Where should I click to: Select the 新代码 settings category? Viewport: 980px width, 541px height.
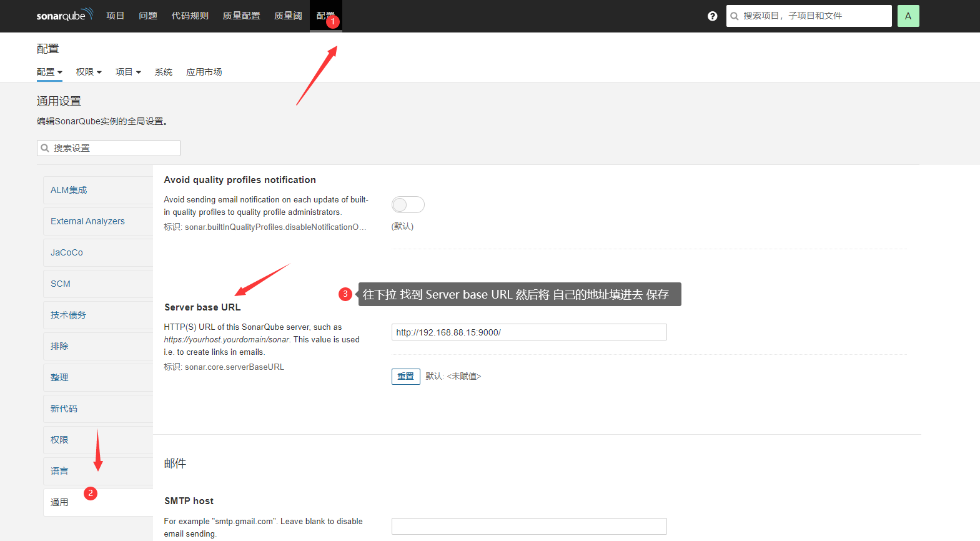click(x=98, y=409)
